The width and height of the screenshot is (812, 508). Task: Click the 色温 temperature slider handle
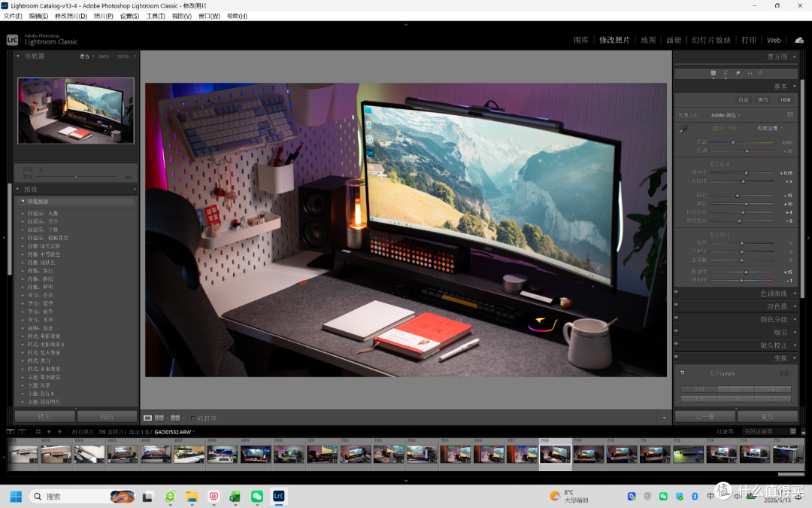click(x=733, y=142)
